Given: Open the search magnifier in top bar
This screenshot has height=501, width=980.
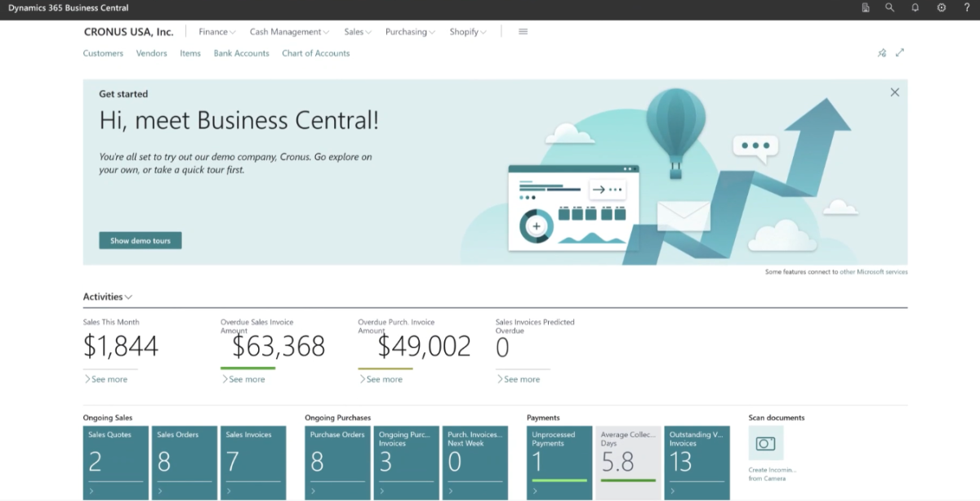Looking at the screenshot, I should (x=890, y=7).
